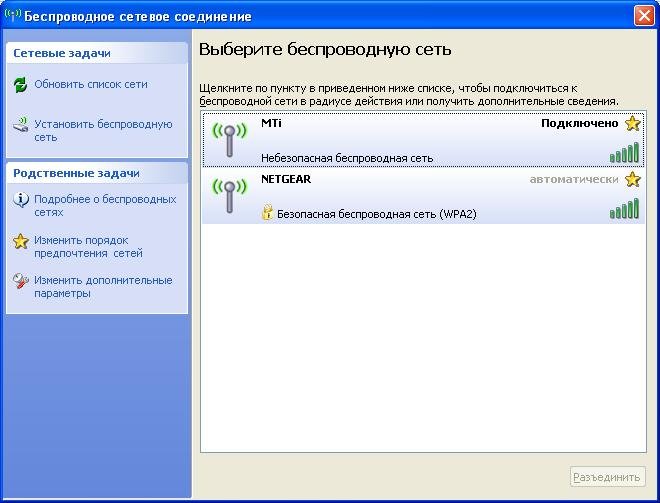Screen dimensions: 660x503
Task: Click the padlock icon on NETGEAR row
Action: (x=267, y=212)
